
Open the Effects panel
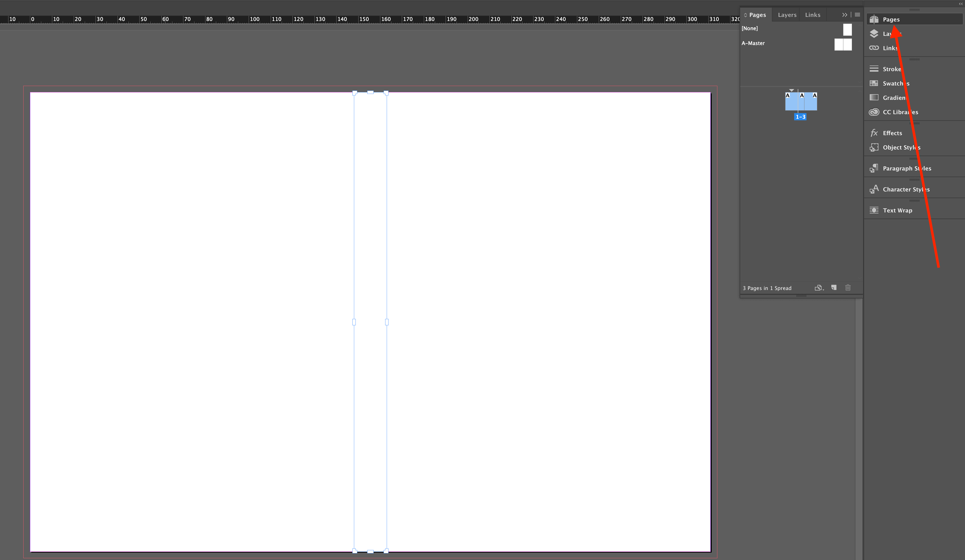892,133
